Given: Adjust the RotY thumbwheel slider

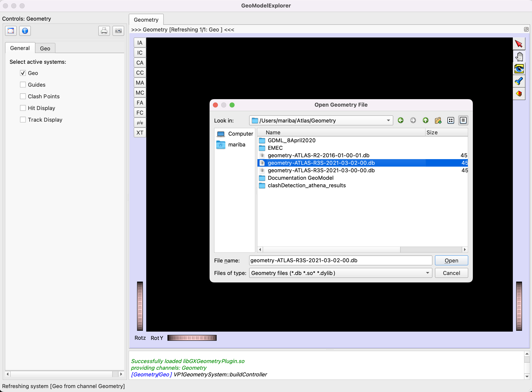Looking at the screenshot, I should click(x=192, y=338).
